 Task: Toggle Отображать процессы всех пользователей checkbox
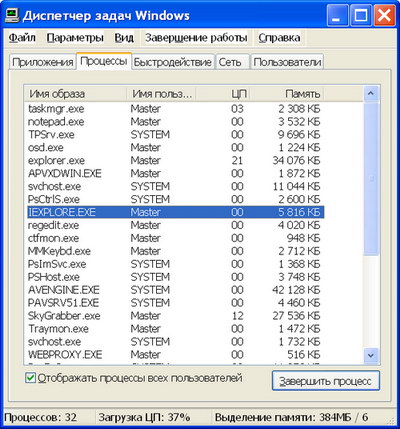click(31, 378)
